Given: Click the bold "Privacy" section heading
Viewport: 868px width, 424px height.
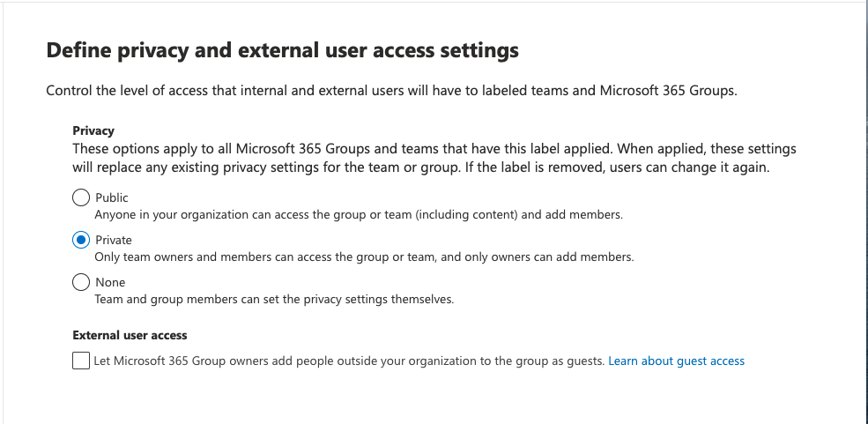Looking at the screenshot, I should (x=93, y=130).
